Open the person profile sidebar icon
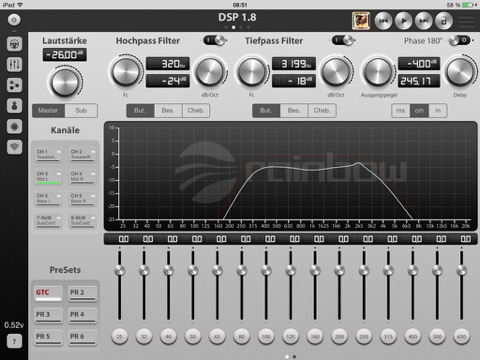480x360 pixels. (x=14, y=106)
